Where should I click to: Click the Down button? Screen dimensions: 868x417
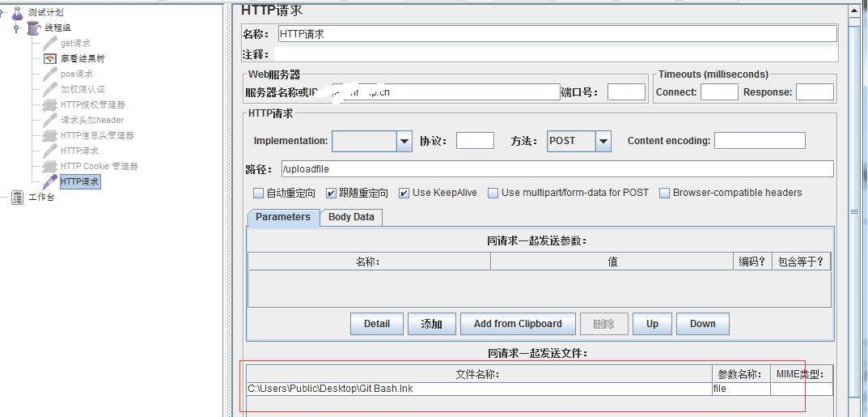(702, 324)
